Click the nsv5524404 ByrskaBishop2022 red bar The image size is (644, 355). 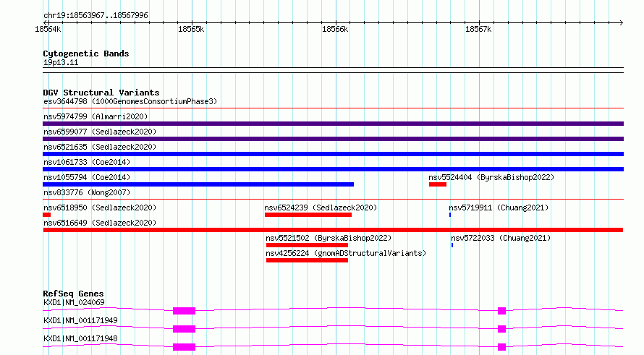(x=438, y=184)
